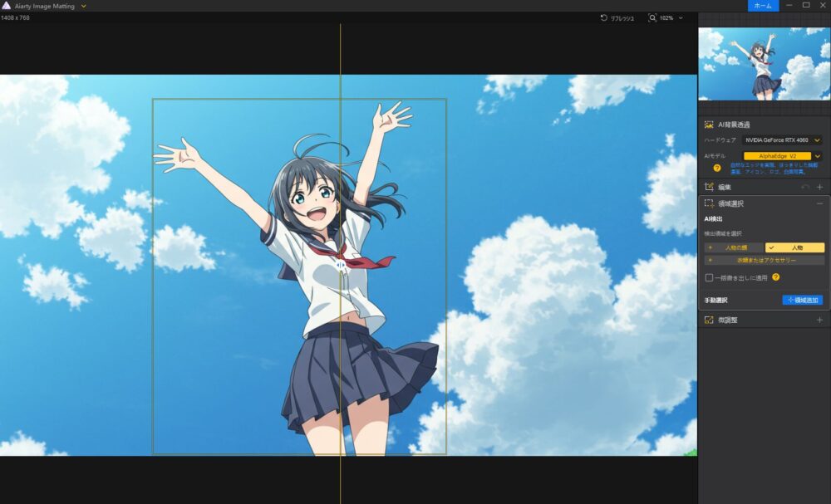This screenshot has height=504, width=831.
Task: Click the help icon below AIモデル
Action: click(x=716, y=168)
